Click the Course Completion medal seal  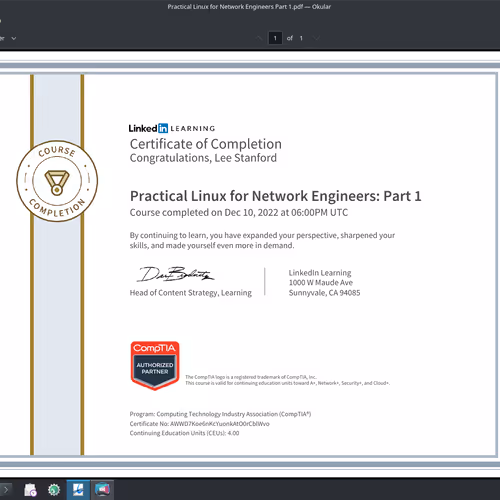pos(57,181)
